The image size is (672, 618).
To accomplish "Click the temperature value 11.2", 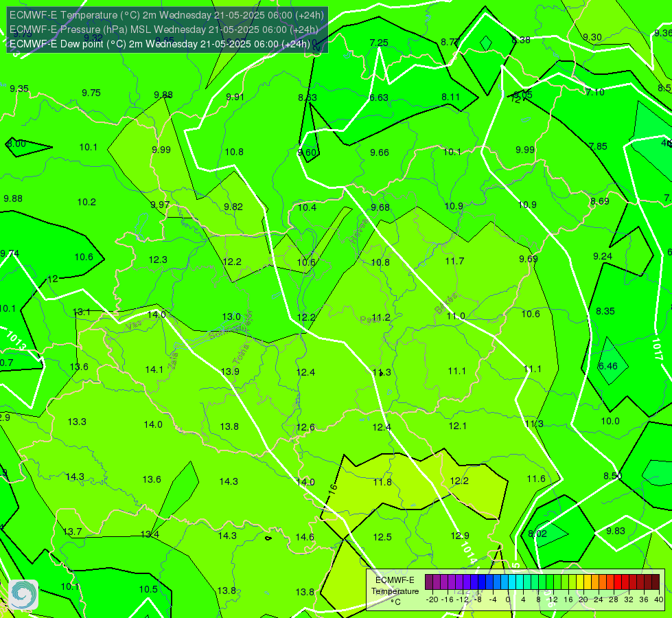I will [x=380, y=317].
